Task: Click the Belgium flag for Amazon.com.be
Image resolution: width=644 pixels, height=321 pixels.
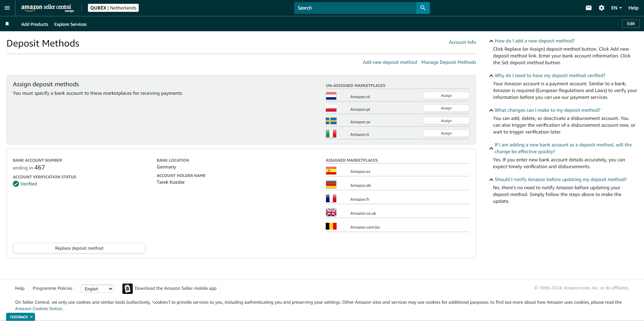Action: point(331,226)
